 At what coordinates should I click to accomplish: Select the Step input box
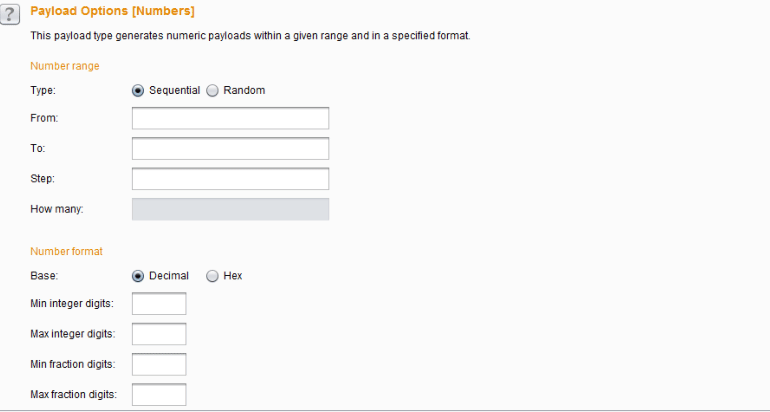point(230,179)
